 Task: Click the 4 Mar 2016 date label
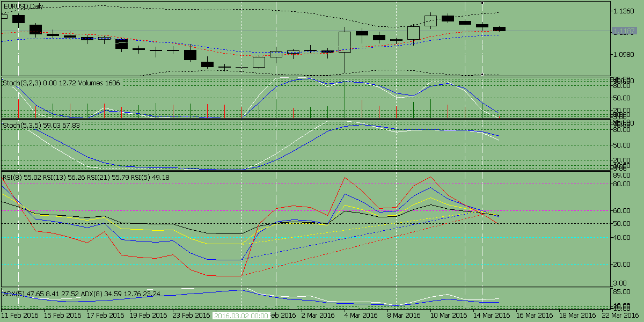pyautogui.click(x=361, y=316)
